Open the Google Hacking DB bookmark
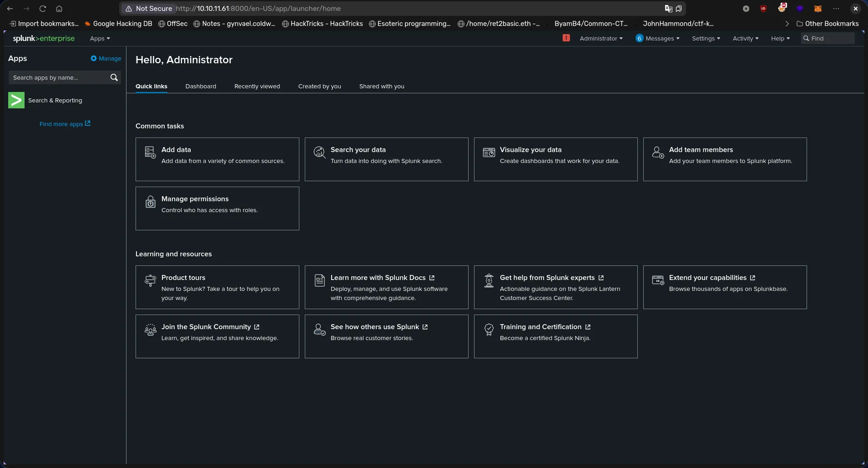This screenshot has height=468, width=868. click(118, 24)
